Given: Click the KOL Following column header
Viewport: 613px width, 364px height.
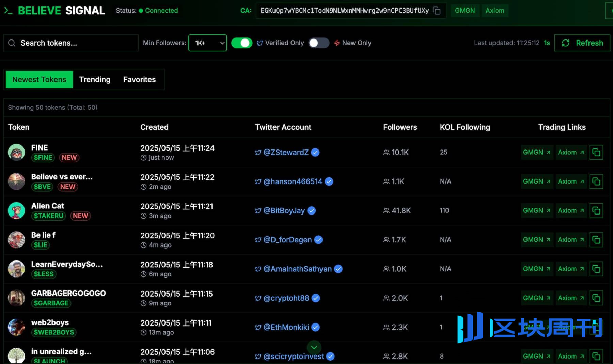Looking at the screenshot, I should [x=465, y=127].
